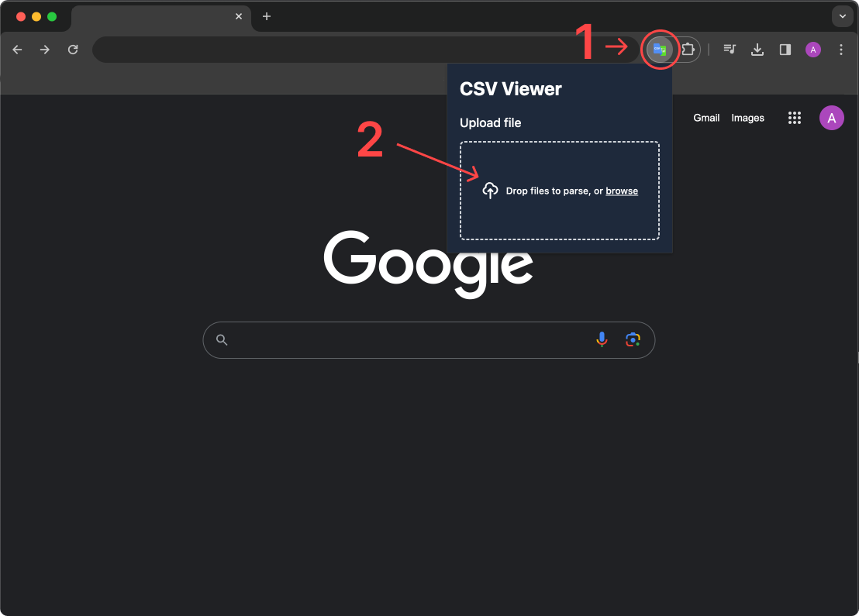Open the CSV Viewer extension icon
Screen dimensions: 859x616
tap(660, 49)
